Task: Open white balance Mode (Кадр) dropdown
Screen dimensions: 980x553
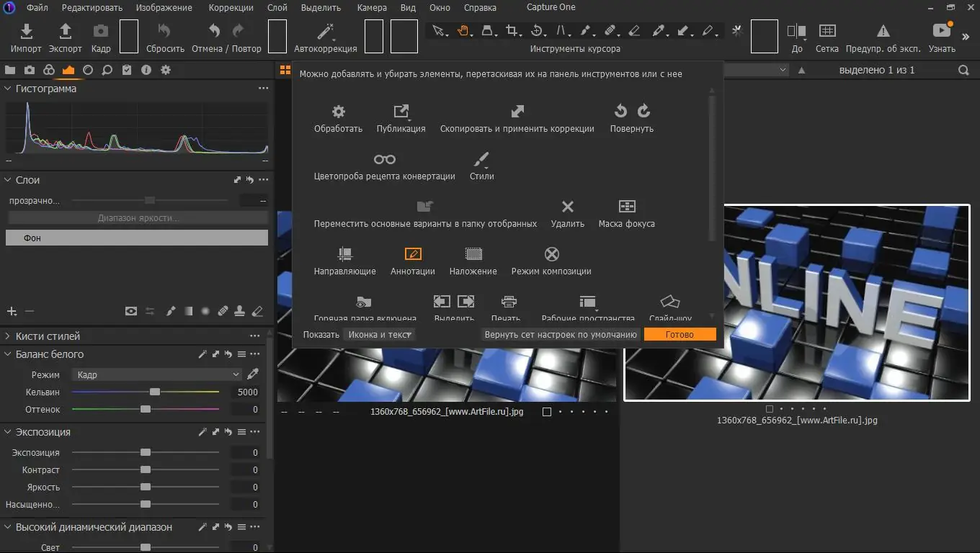Action: 156,374
